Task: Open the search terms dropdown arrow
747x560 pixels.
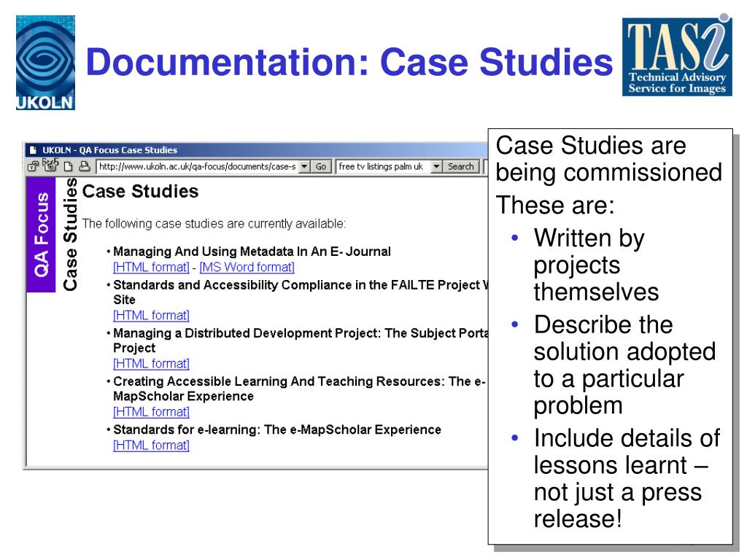Action: 436,167
